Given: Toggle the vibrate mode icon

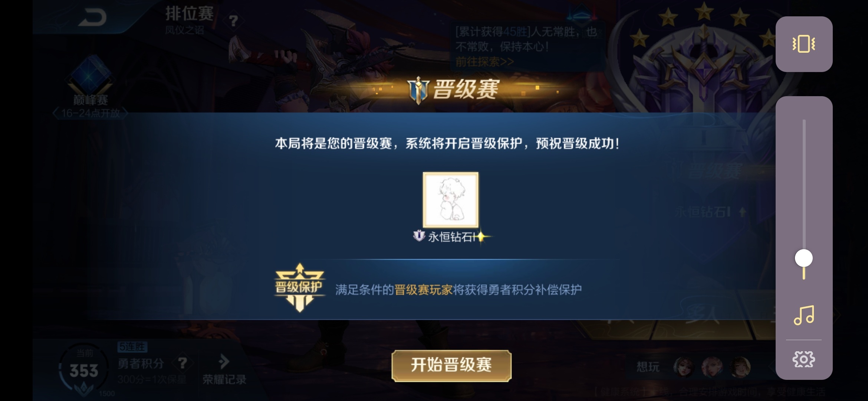Looking at the screenshot, I should point(803,44).
